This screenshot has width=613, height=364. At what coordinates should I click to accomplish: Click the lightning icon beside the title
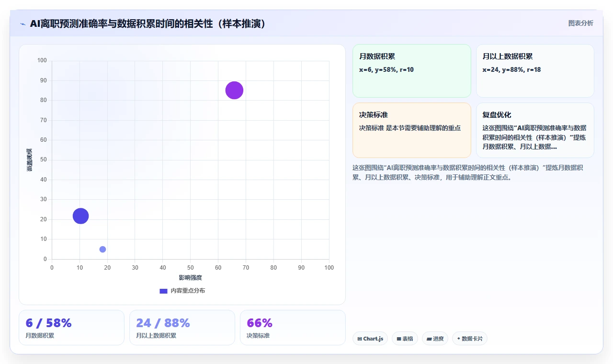click(23, 24)
